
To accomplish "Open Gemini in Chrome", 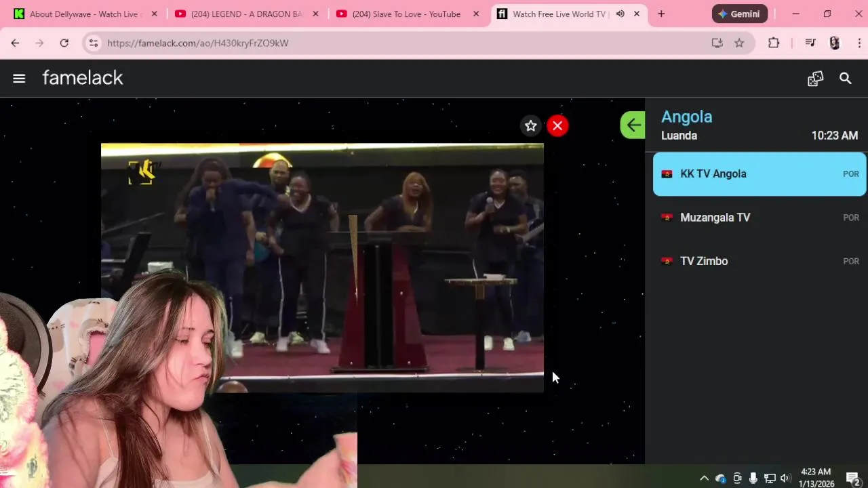I will click(x=740, y=14).
